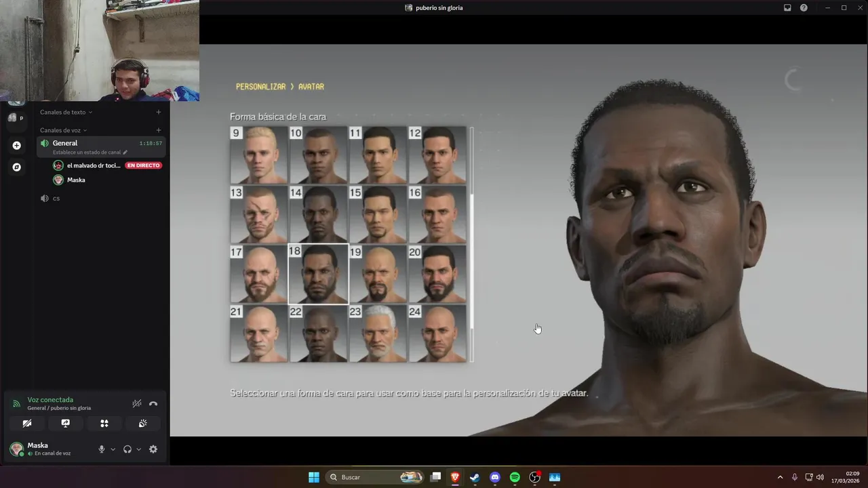Open the General voice channel
This screenshot has width=868, height=488.
101,146
